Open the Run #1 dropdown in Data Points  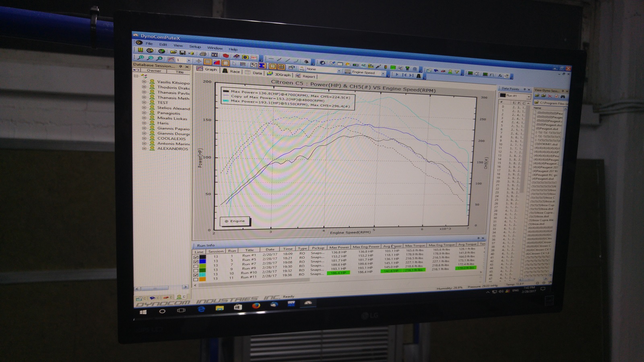pyautogui.click(x=528, y=97)
